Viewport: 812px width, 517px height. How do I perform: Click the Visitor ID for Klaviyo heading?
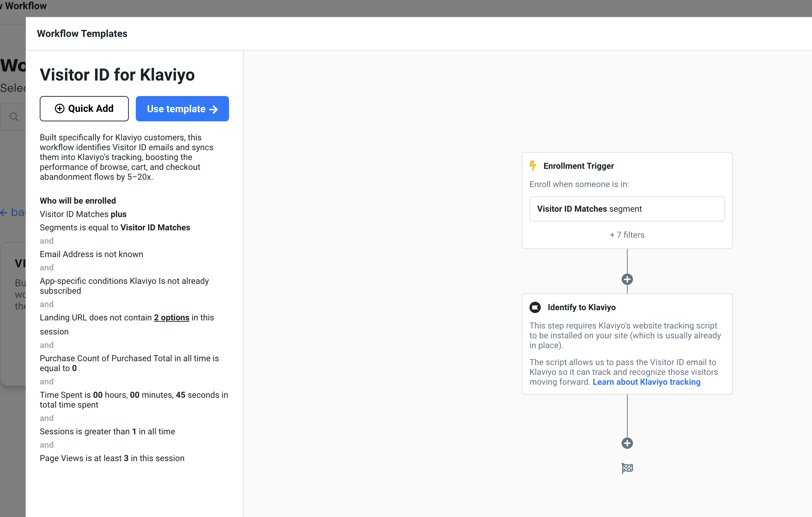[x=117, y=75]
